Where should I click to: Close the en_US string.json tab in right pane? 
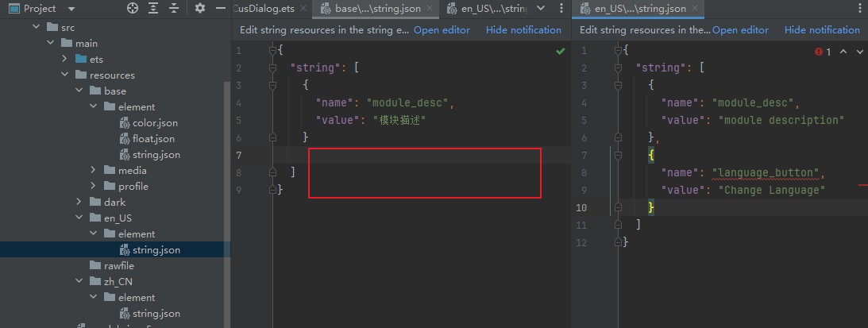[x=696, y=9]
